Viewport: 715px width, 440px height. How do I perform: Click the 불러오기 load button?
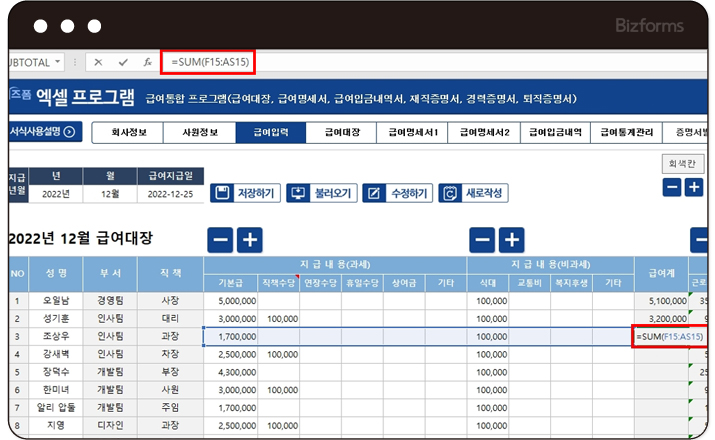[320, 193]
